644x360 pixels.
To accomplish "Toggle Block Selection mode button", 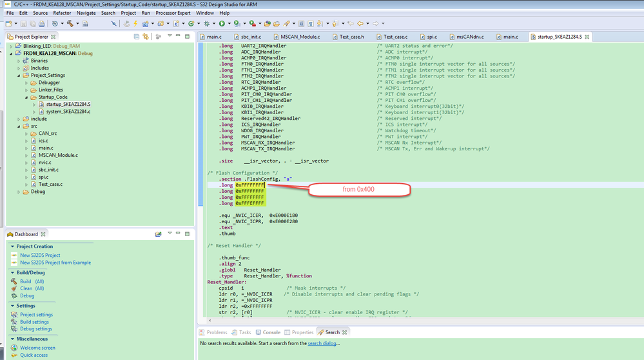I will tap(301, 24).
